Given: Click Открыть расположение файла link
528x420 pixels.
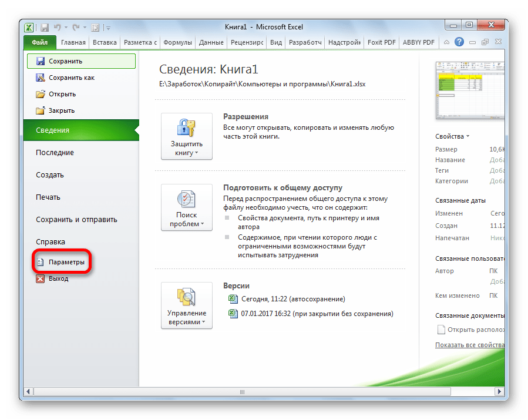Looking at the screenshot, I should [x=471, y=330].
